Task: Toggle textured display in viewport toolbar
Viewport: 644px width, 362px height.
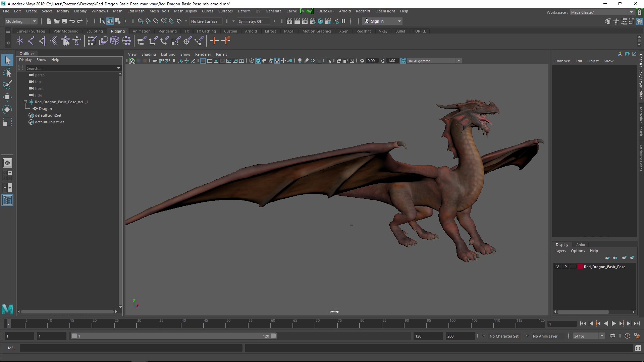Action: 277,61
